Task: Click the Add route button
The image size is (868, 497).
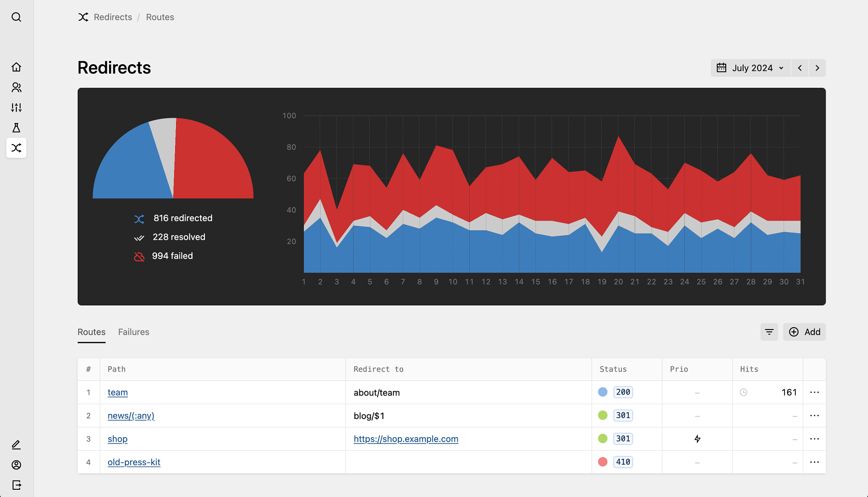Action: click(804, 332)
